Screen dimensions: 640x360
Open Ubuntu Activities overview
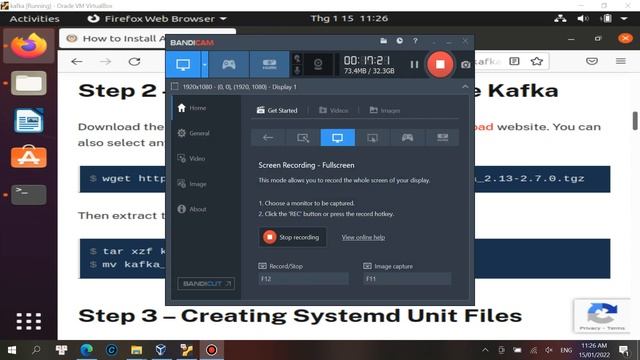(x=34, y=19)
